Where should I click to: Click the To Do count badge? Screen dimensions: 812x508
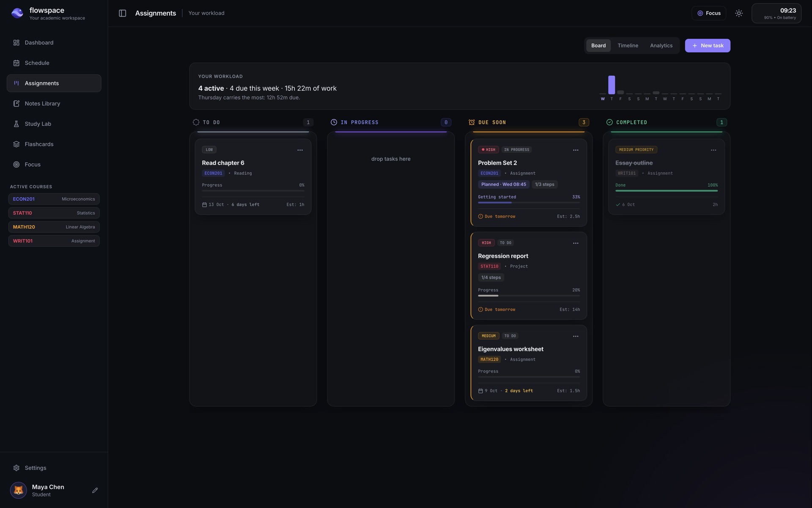click(x=308, y=122)
